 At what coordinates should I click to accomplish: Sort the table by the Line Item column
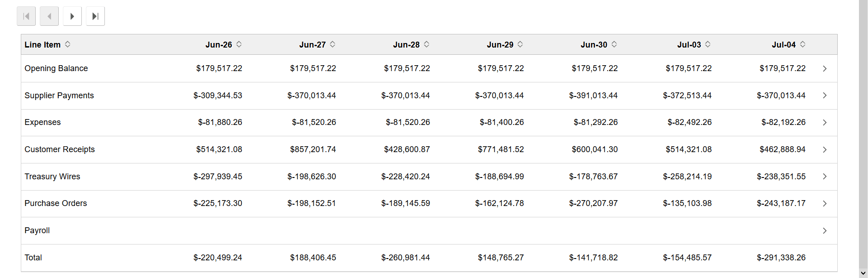[x=68, y=44]
